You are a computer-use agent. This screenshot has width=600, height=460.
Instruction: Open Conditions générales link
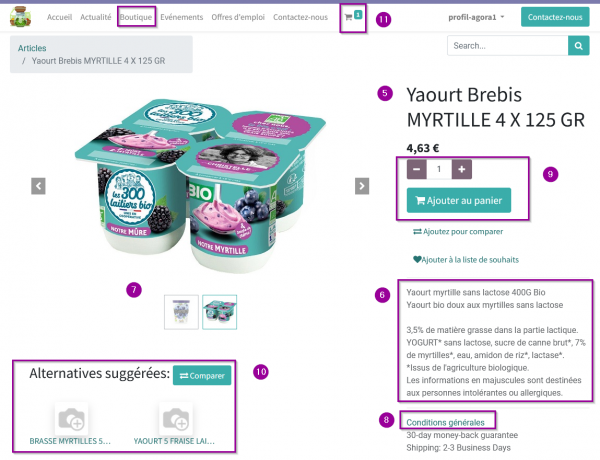pyautogui.click(x=445, y=422)
